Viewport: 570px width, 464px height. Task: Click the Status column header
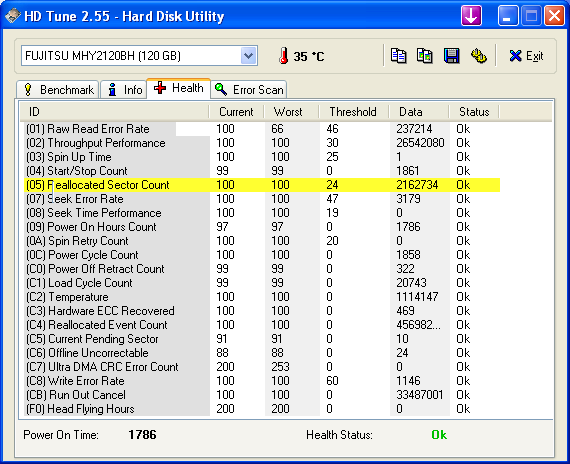pyautogui.click(x=474, y=112)
